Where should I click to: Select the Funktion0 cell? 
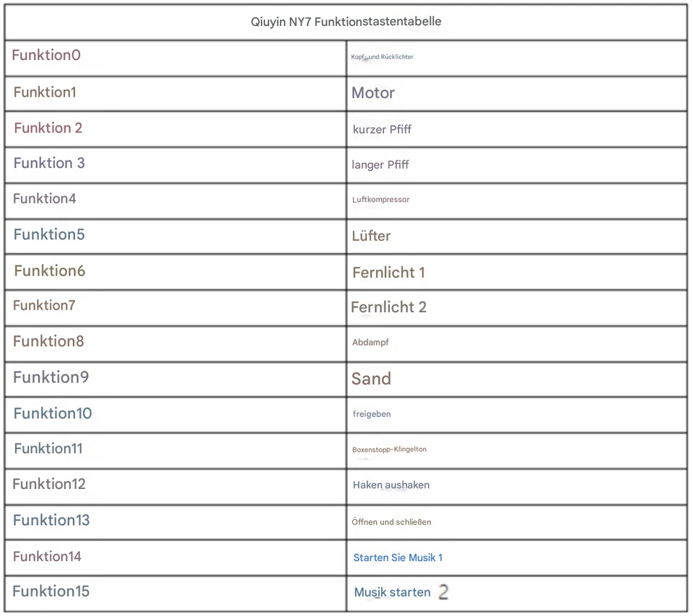coord(46,56)
